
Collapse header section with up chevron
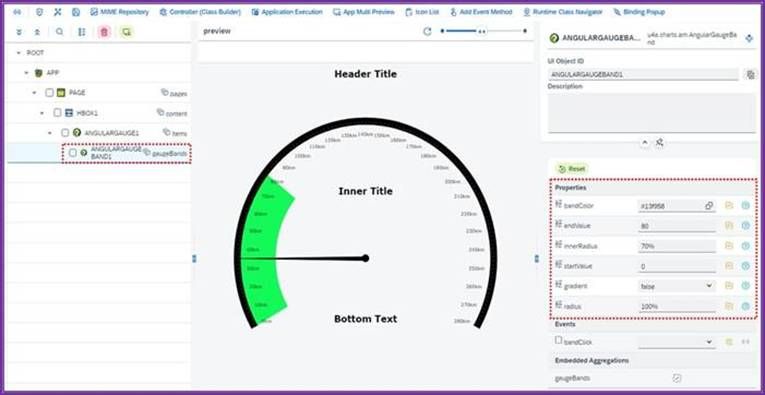[x=644, y=142]
